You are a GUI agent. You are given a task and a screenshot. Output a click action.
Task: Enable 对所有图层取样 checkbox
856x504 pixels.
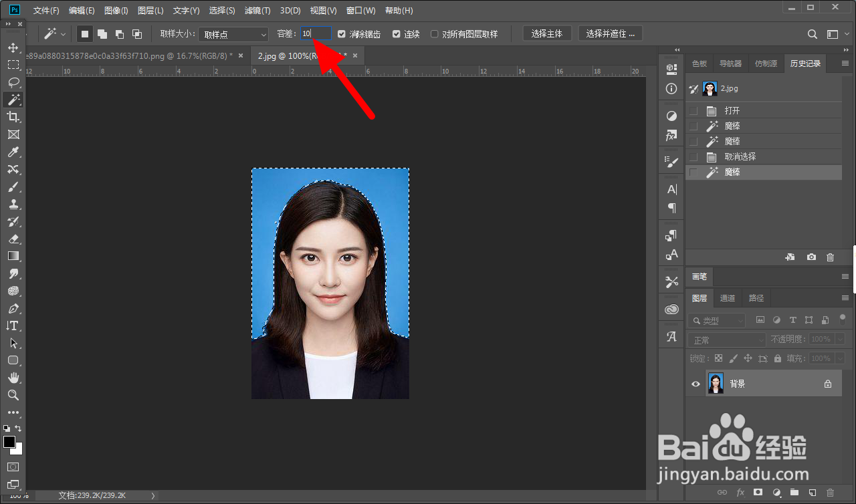pyautogui.click(x=435, y=34)
